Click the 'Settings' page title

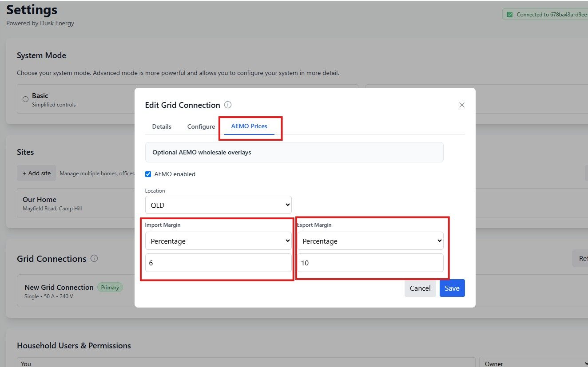32,10
